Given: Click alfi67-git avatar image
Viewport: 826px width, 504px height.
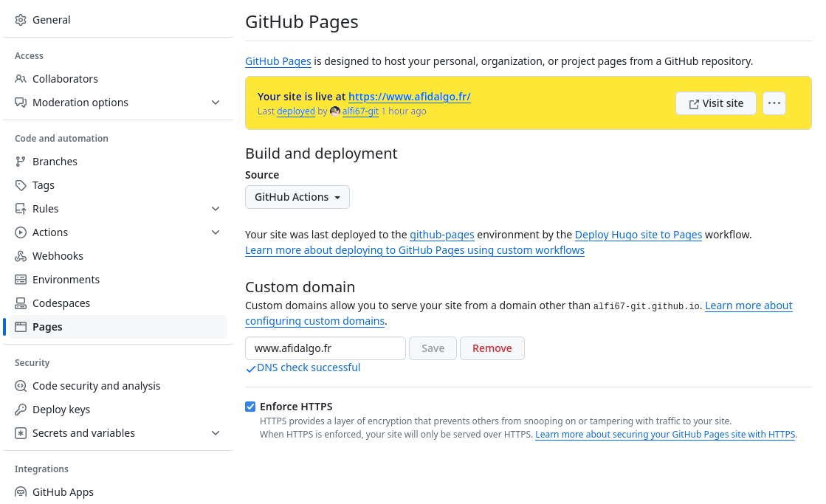Looking at the screenshot, I should (x=335, y=111).
